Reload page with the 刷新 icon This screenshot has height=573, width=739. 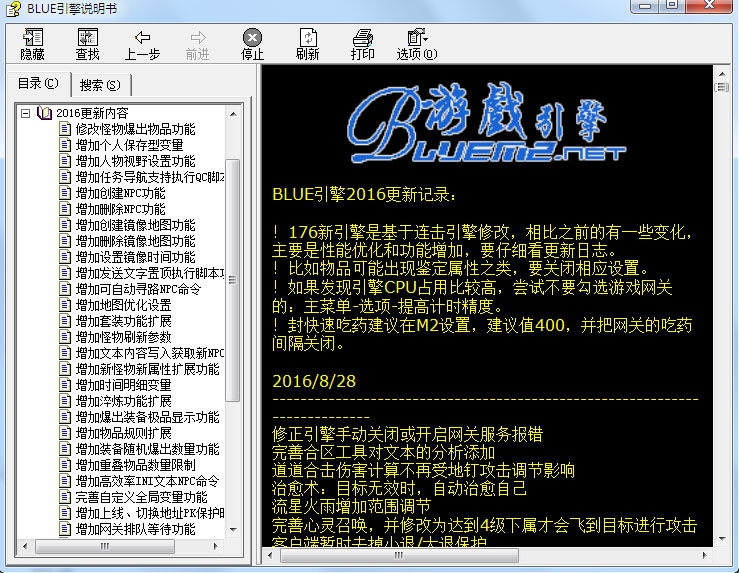click(308, 38)
